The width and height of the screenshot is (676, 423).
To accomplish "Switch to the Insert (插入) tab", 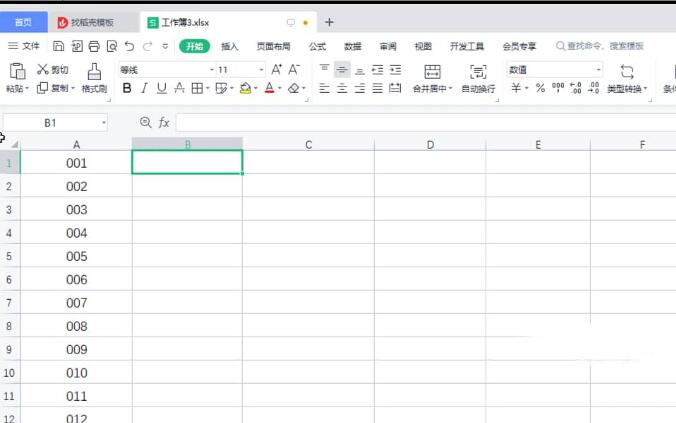I will (230, 46).
